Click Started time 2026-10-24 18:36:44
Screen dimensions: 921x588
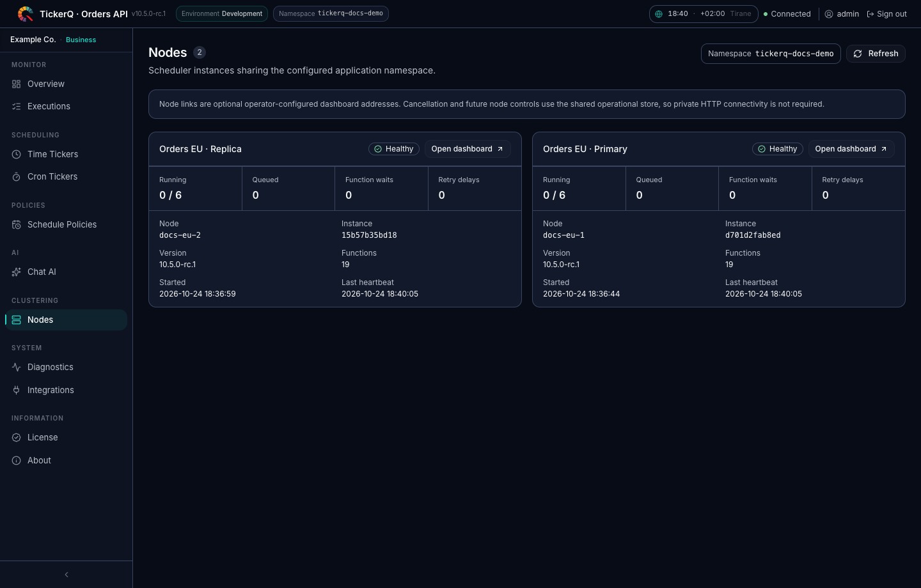click(x=581, y=294)
